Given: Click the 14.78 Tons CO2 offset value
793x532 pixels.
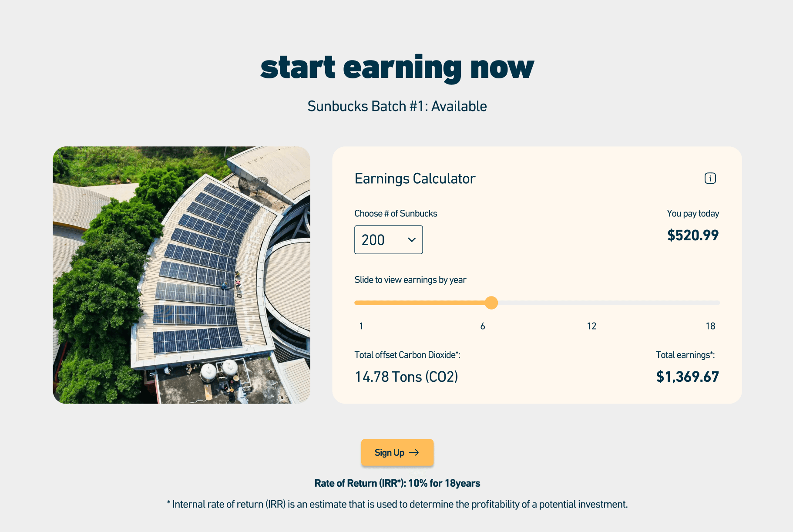Looking at the screenshot, I should click(406, 376).
